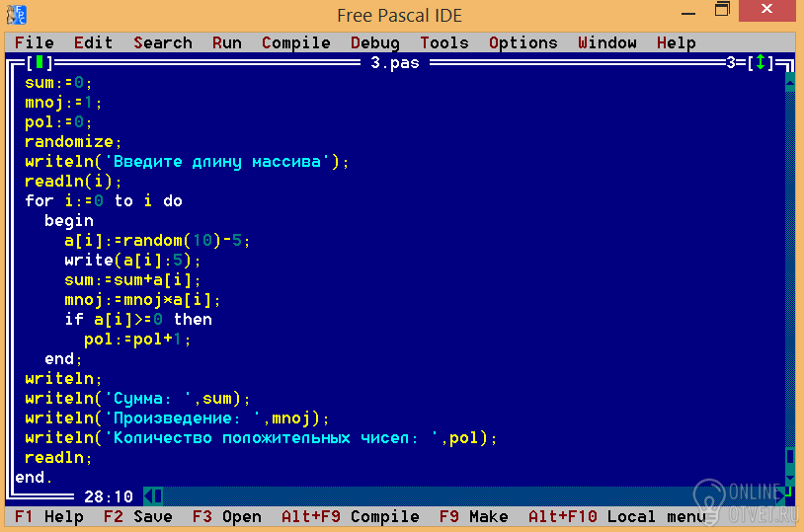The width and height of the screenshot is (804, 532).
Task: Open the Search menu
Action: click(163, 42)
